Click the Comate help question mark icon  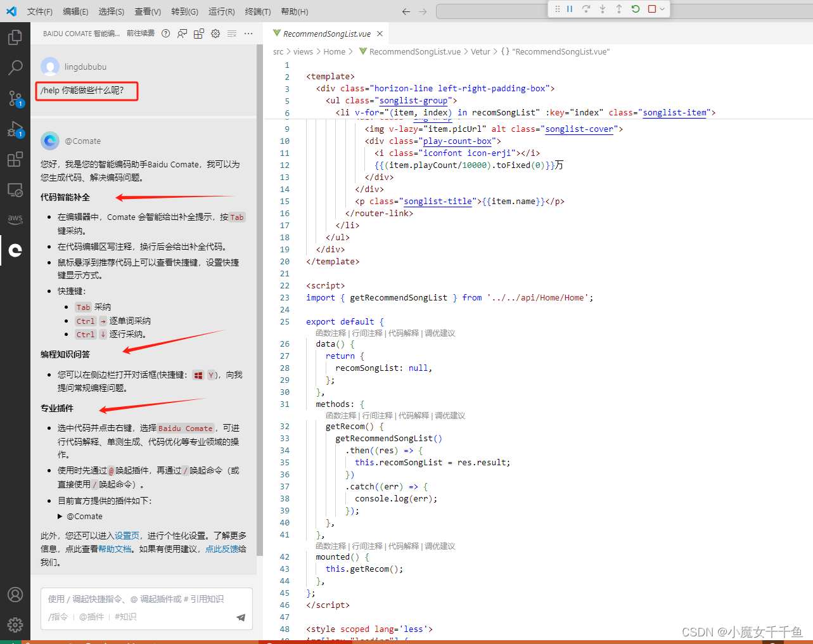point(165,34)
